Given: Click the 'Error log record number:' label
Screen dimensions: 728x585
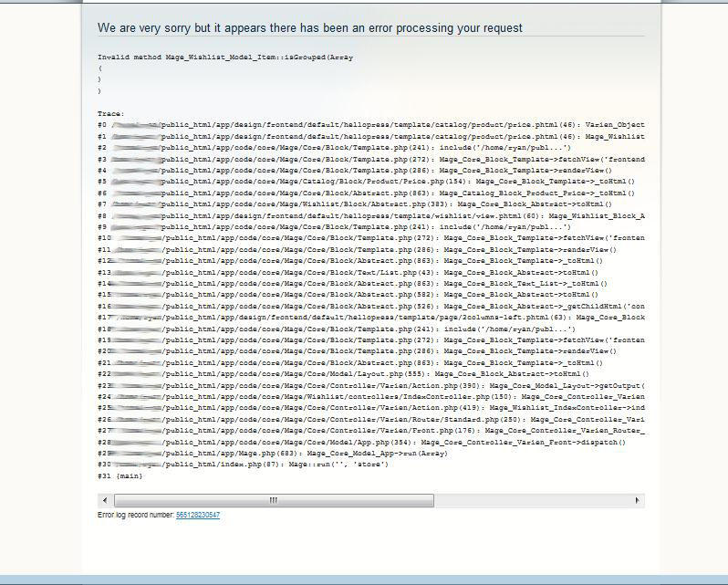Looking at the screenshot, I should pos(136,515).
